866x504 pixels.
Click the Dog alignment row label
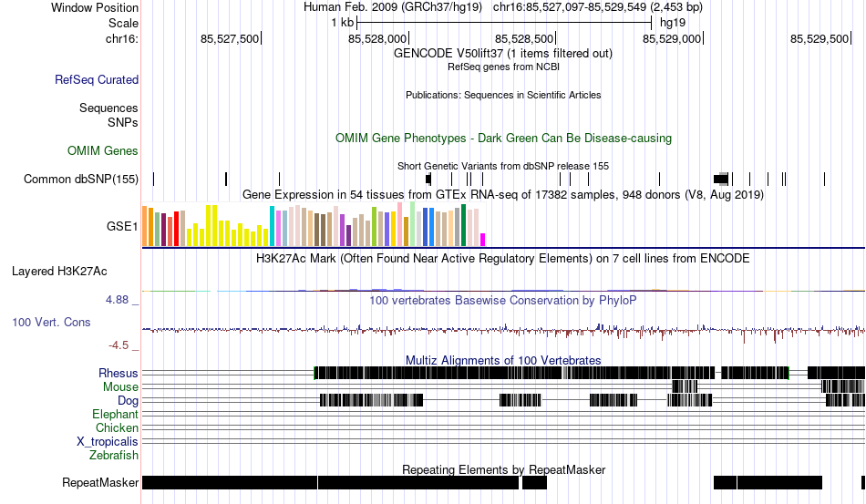[128, 400]
